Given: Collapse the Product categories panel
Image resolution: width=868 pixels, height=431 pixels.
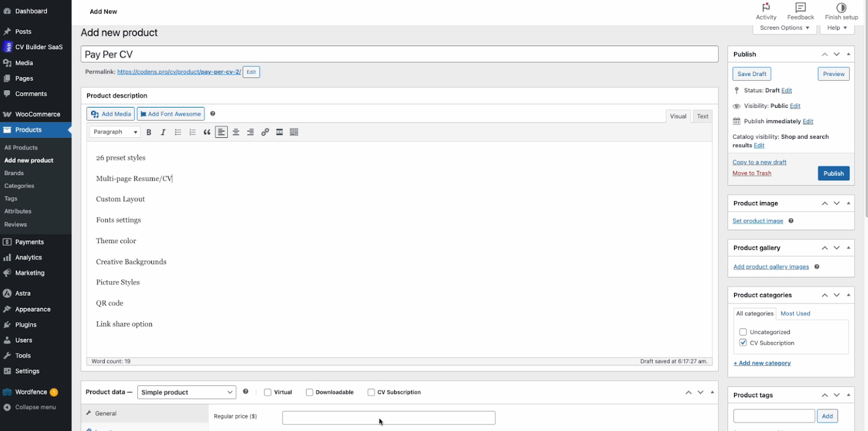Looking at the screenshot, I should click(x=848, y=295).
